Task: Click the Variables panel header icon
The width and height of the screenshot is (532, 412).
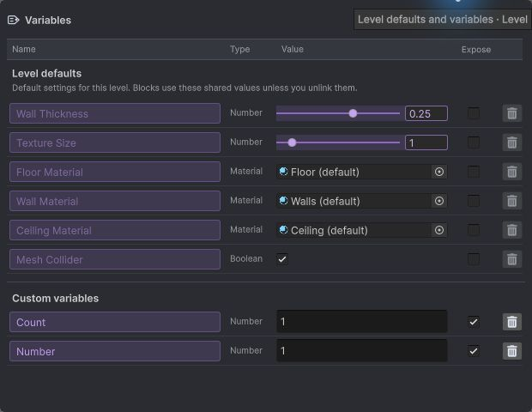Action: 13,20
